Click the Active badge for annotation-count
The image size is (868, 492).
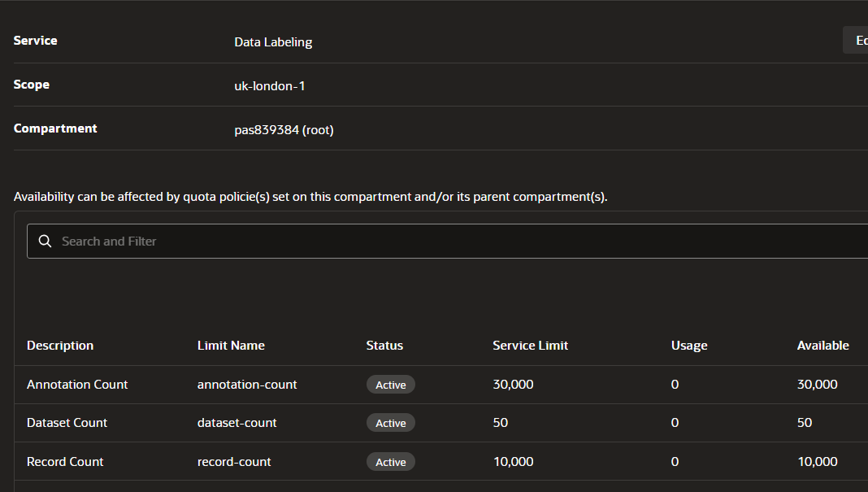390,385
